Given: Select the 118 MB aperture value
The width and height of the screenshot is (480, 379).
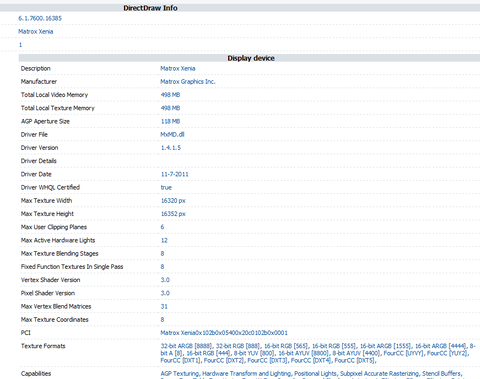Looking at the screenshot, I should tap(170, 121).
